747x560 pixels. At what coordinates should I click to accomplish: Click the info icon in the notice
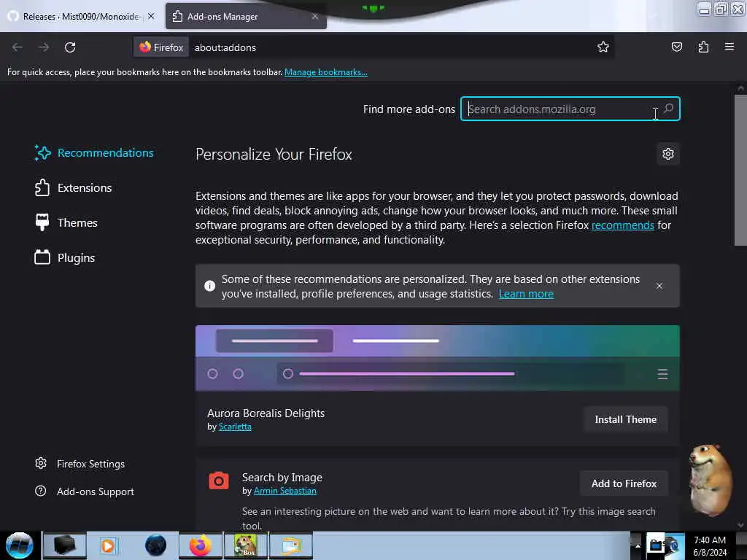tap(209, 286)
